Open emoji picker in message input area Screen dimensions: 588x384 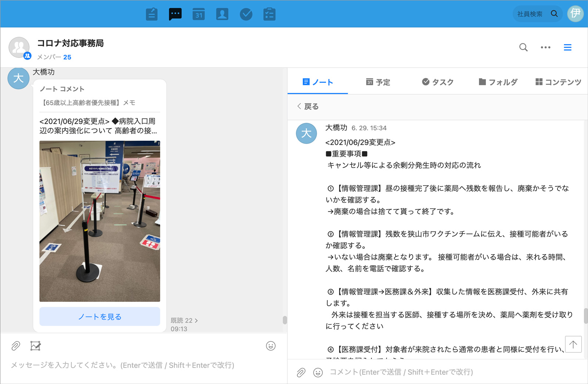(x=270, y=346)
